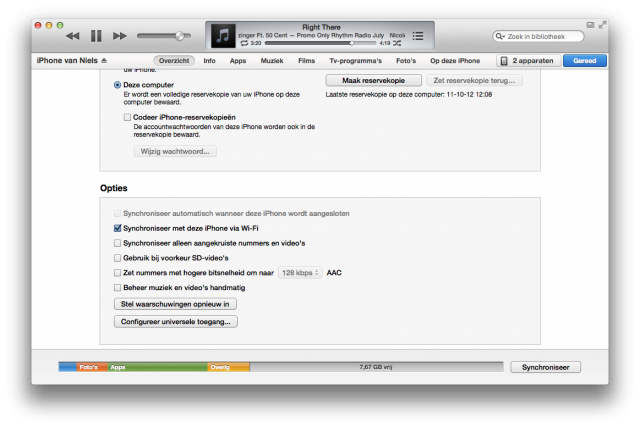Check Synchroniseer alleen aangekruiste nummers en video's

pos(118,243)
